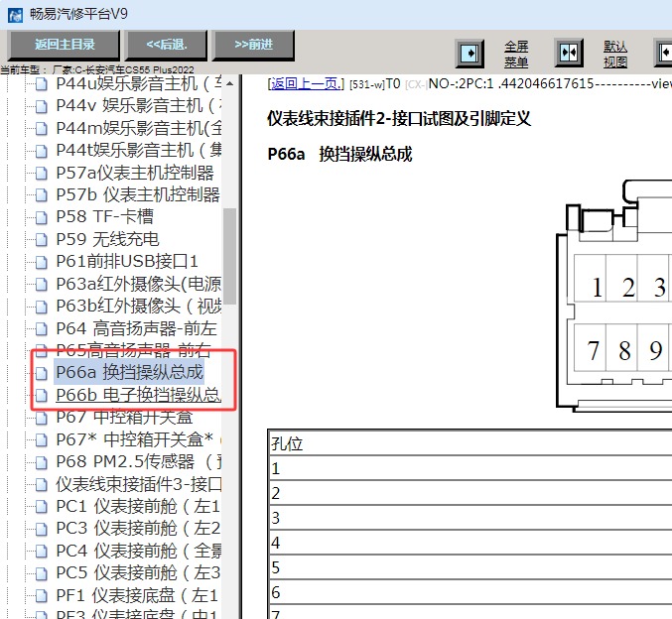Click title 仪表线束接插件2-接口试图及引脚定义
The height and width of the screenshot is (619, 672).
click(399, 119)
